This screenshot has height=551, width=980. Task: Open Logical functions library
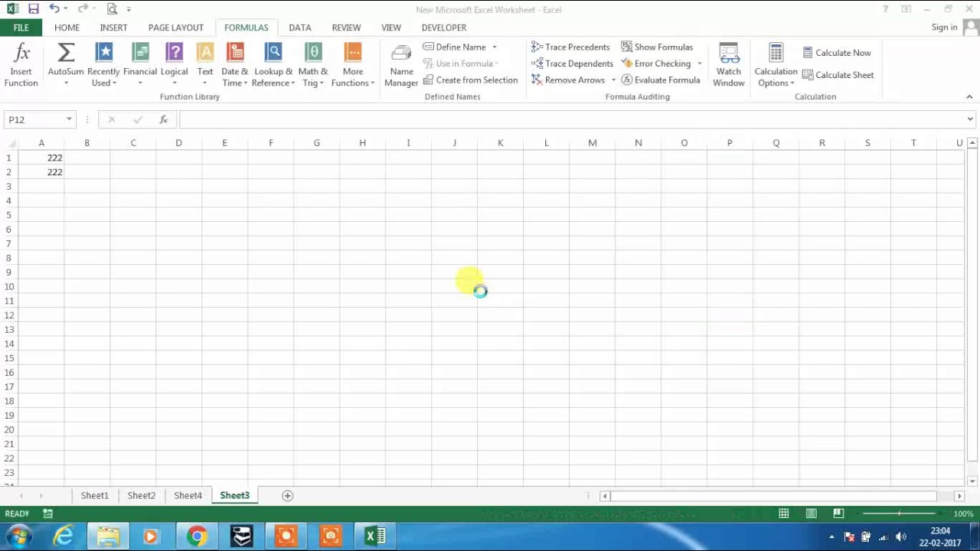(x=174, y=65)
